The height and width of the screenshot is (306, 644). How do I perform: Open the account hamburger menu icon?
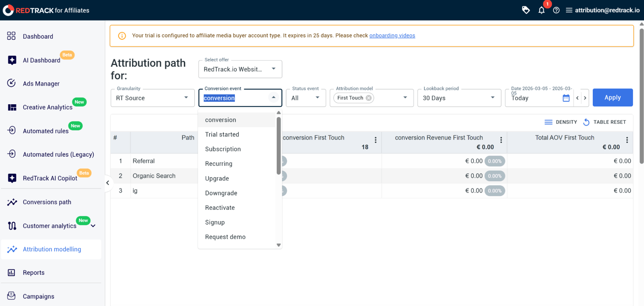pos(569,10)
